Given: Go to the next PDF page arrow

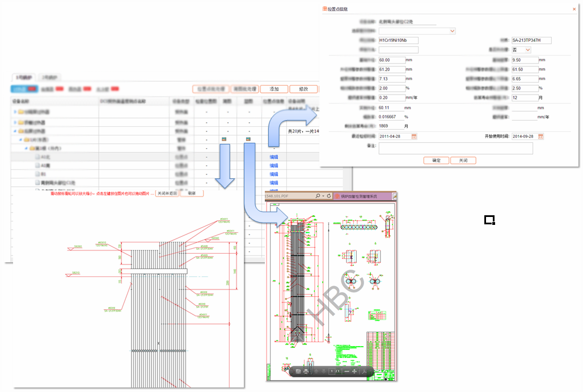Looking at the screenshot, I should click(x=323, y=371).
